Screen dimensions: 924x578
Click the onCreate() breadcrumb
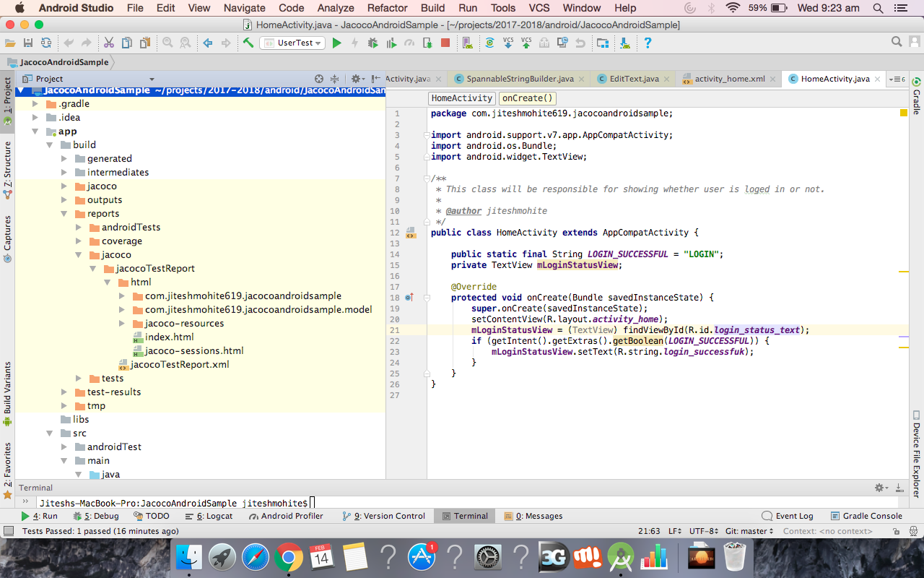click(x=527, y=98)
